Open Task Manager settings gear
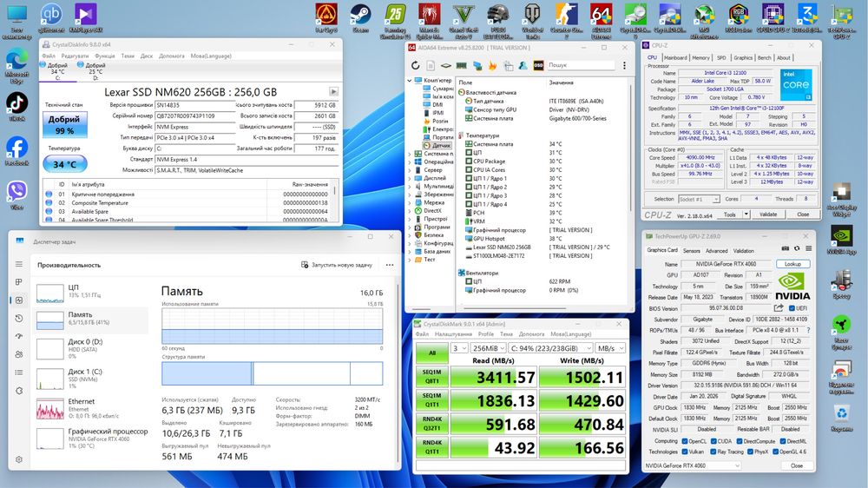 pos(19,459)
